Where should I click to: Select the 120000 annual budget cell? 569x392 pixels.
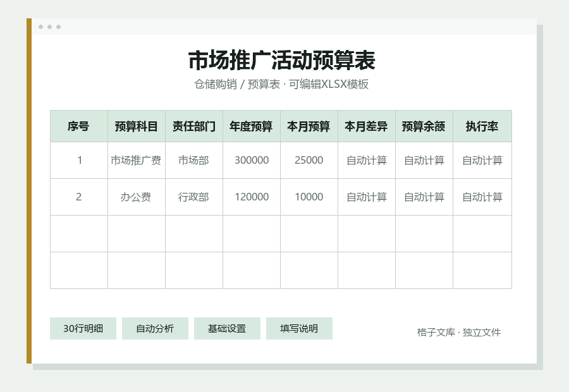click(x=252, y=197)
